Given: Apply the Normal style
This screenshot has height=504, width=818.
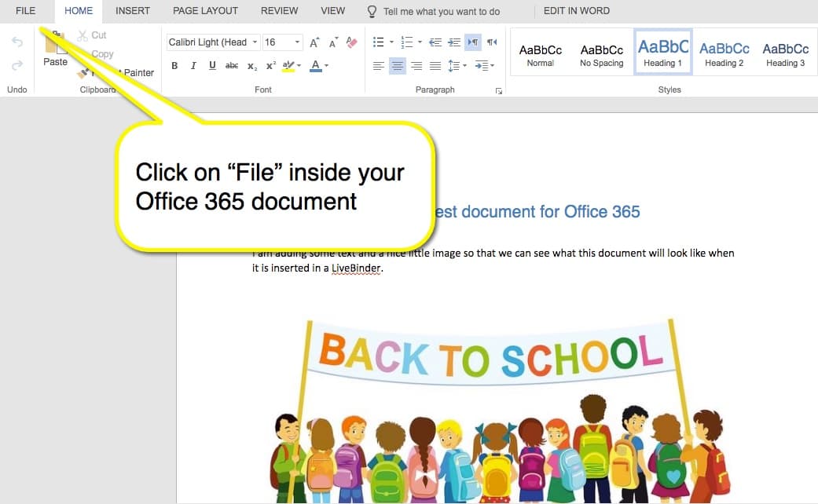Looking at the screenshot, I should click(x=541, y=55).
